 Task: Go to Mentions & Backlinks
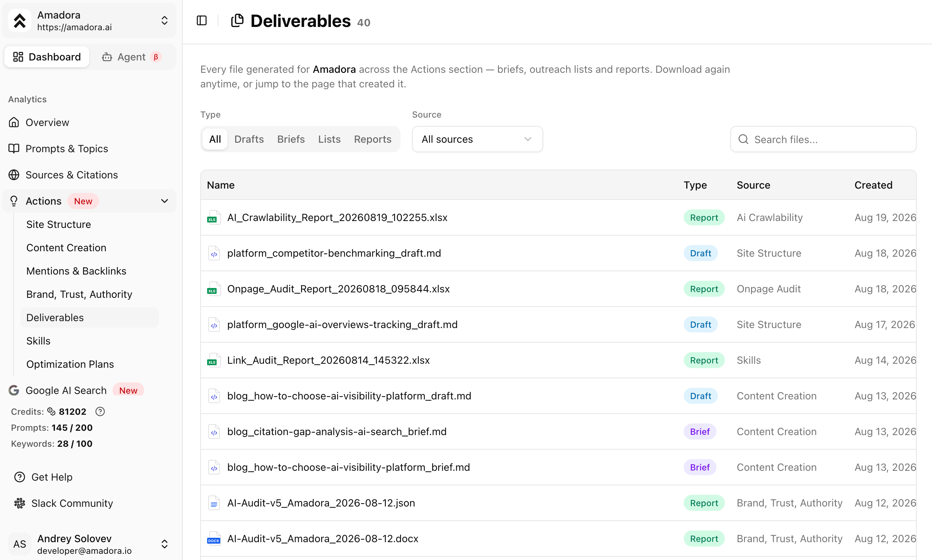pyautogui.click(x=90, y=271)
